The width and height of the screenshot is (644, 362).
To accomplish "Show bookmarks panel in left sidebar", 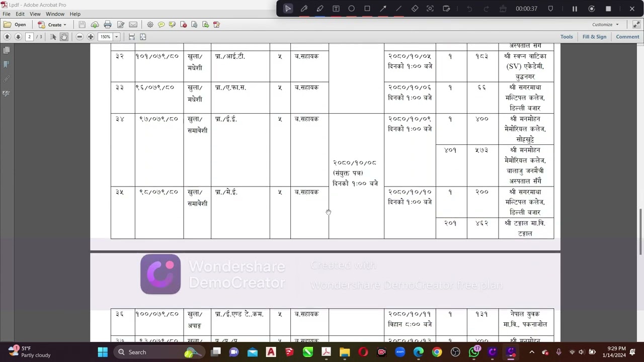I will click(x=7, y=64).
